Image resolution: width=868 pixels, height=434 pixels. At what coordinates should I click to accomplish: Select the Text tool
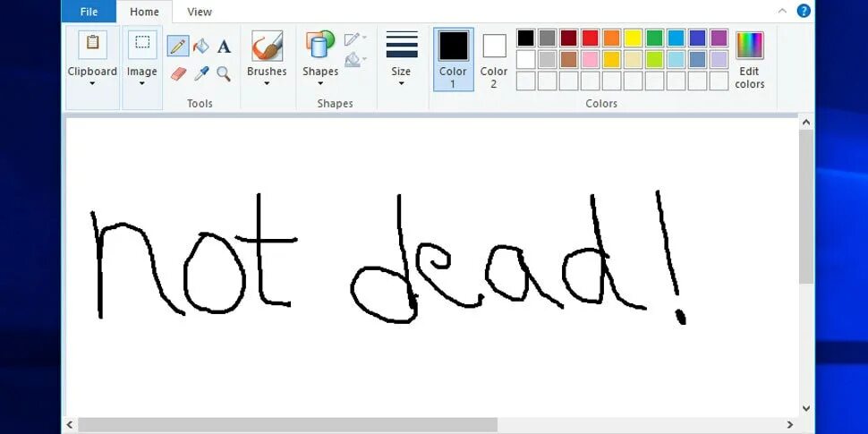pos(224,47)
